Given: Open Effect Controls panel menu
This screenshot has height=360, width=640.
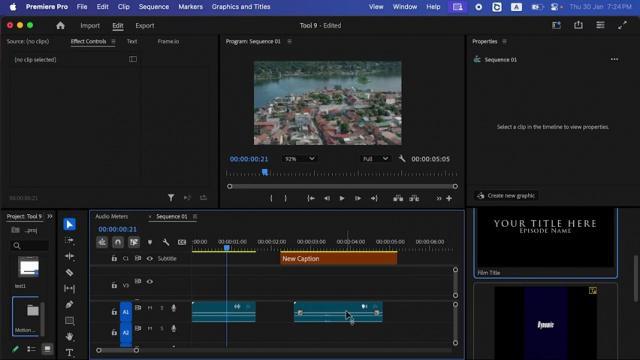Looking at the screenshot, I should point(113,41).
